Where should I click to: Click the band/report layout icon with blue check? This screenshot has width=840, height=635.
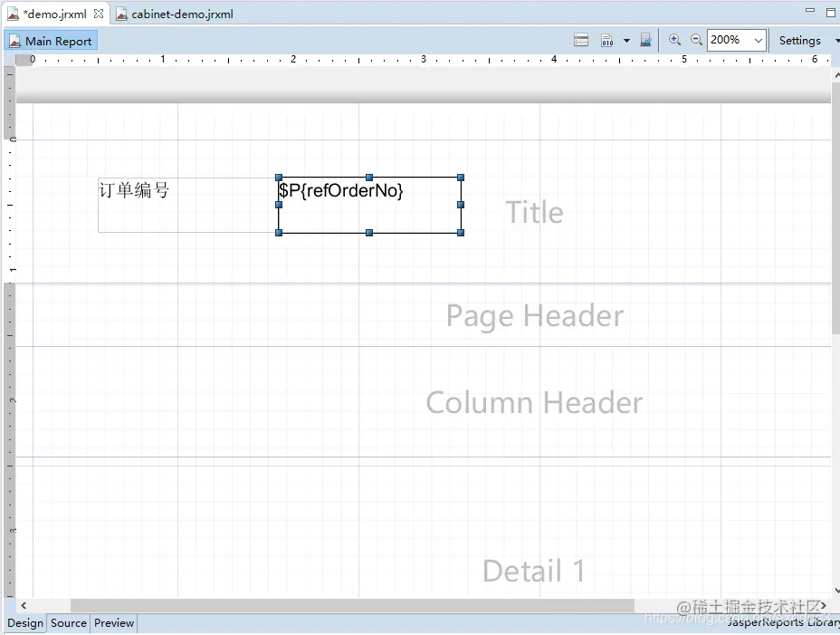(645, 40)
